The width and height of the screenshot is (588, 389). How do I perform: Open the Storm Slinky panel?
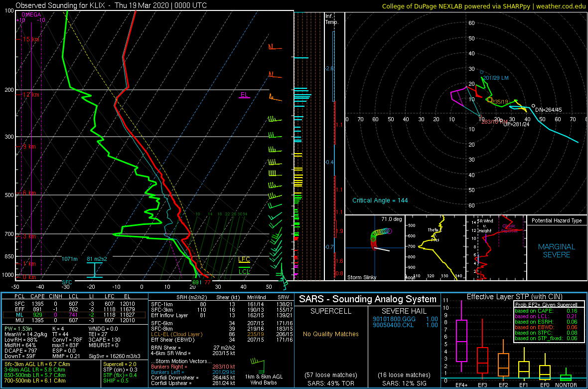click(374, 248)
